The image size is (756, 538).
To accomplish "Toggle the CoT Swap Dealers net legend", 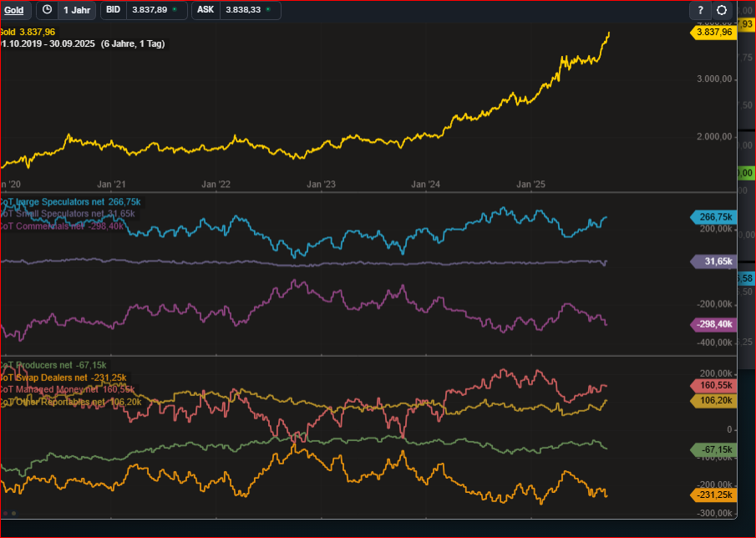I will (63, 378).
